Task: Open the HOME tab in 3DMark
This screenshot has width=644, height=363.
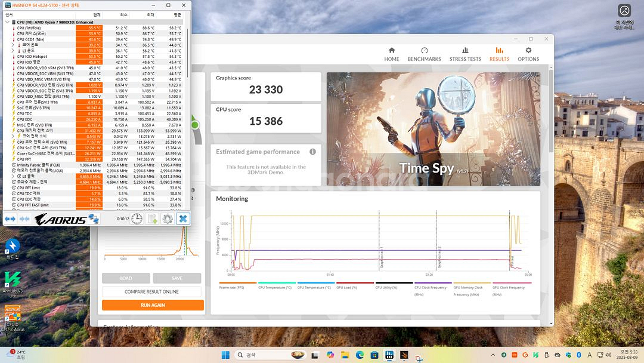Action: pos(392,54)
